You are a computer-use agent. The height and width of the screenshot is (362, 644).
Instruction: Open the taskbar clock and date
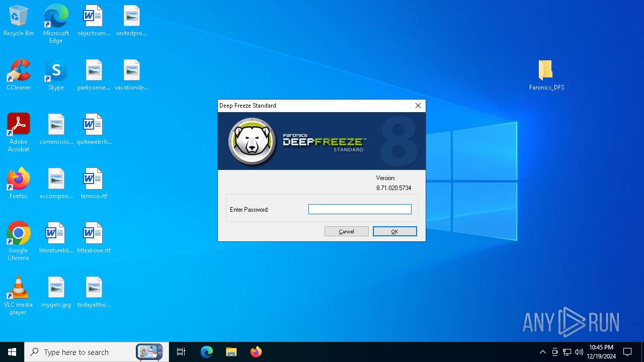click(601, 352)
